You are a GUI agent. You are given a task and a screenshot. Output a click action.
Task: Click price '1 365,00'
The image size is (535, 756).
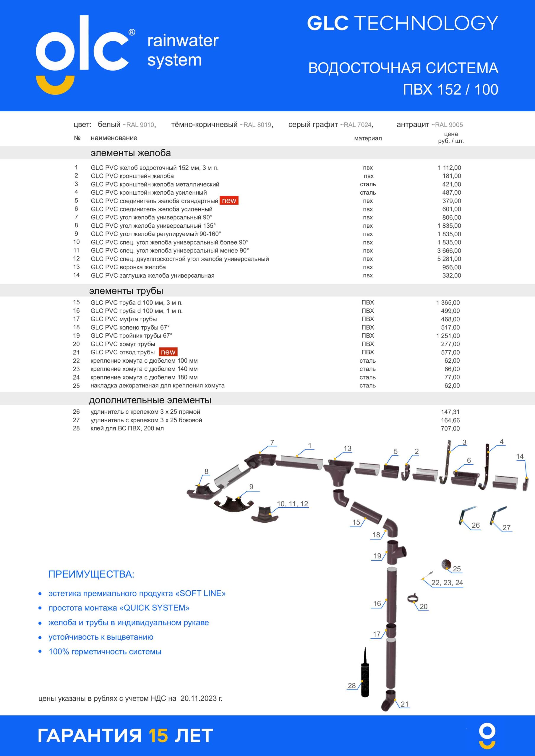click(448, 302)
